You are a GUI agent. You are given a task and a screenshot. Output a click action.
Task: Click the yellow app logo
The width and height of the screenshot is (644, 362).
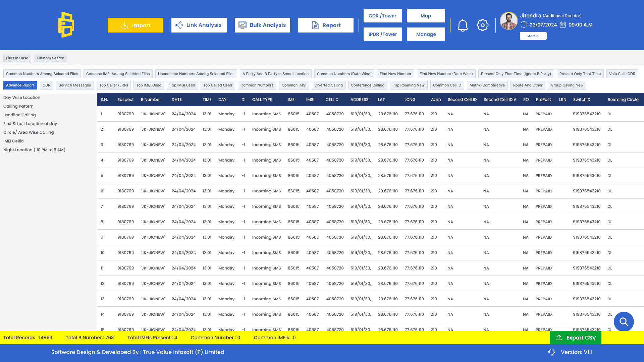click(x=66, y=25)
